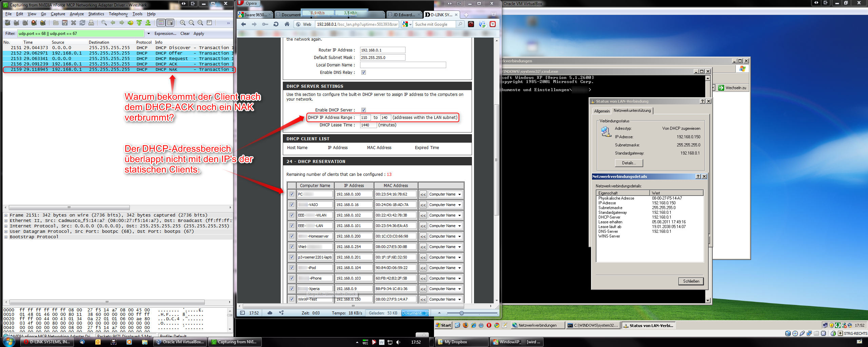The height and width of the screenshot is (347, 868).
Task: Uncheck reservation checkbox for Homeserver entry
Action: click(292, 236)
